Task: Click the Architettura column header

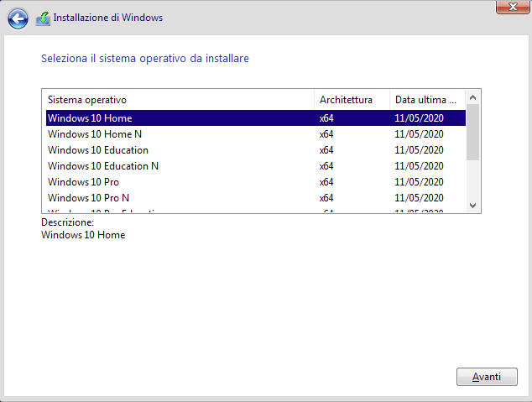Action: 352,100
